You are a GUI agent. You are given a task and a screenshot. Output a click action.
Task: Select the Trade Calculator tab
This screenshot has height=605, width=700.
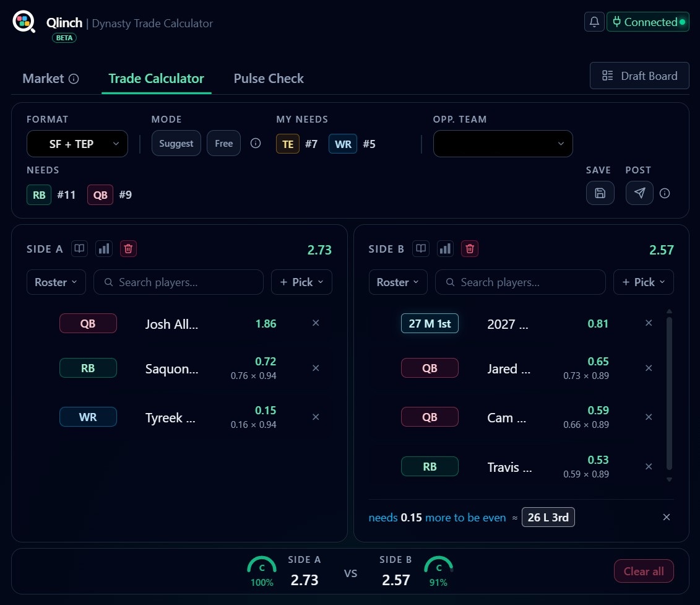[156, 79]
